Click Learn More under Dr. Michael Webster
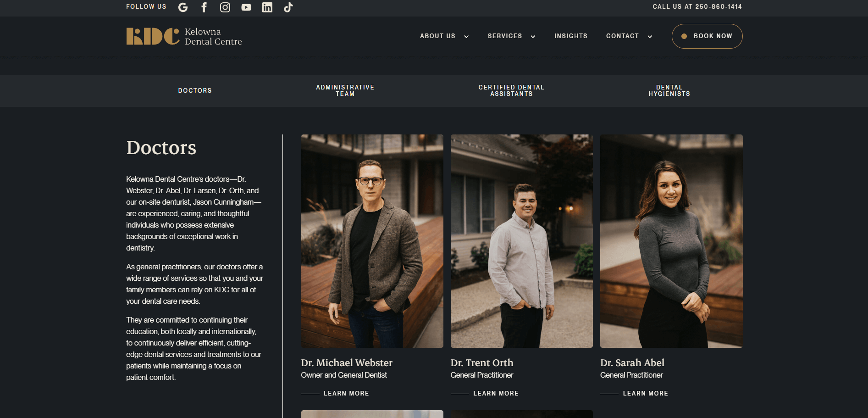Viewport: 868px width, 418px height. click(x=346, y=394)
